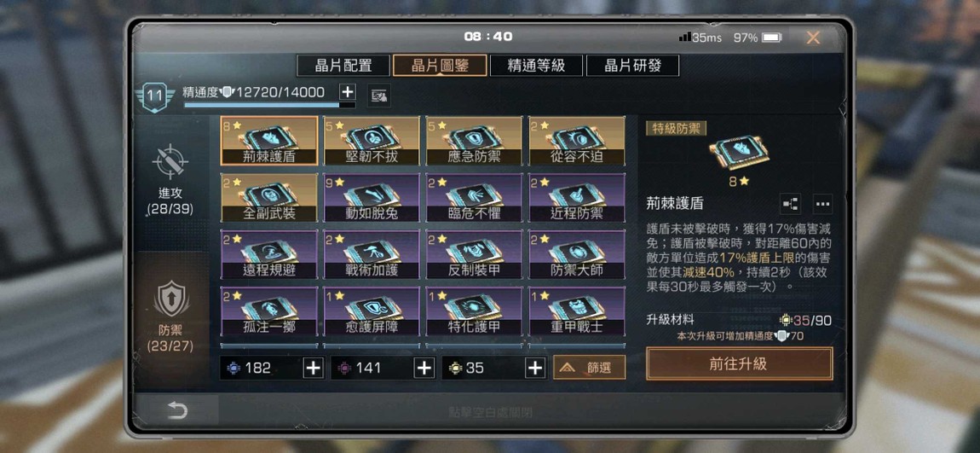Choose the 反制裝甲 chip card
The image size is (980, 453).
pos(475,255)
